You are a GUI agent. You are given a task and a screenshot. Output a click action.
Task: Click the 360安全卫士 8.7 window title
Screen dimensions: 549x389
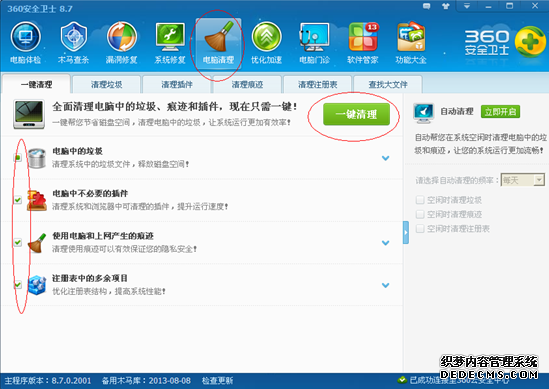[x=40, y=8]
